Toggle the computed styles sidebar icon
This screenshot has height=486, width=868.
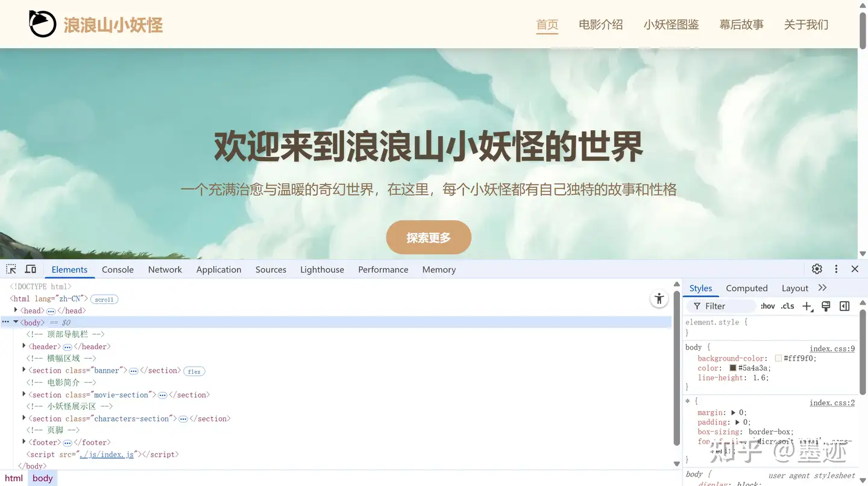coord(844,306)
